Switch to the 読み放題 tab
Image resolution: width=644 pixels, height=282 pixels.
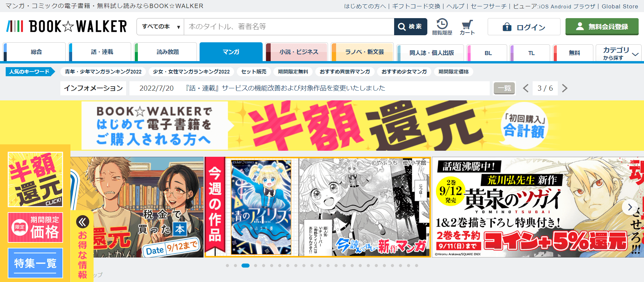[166, 52]
